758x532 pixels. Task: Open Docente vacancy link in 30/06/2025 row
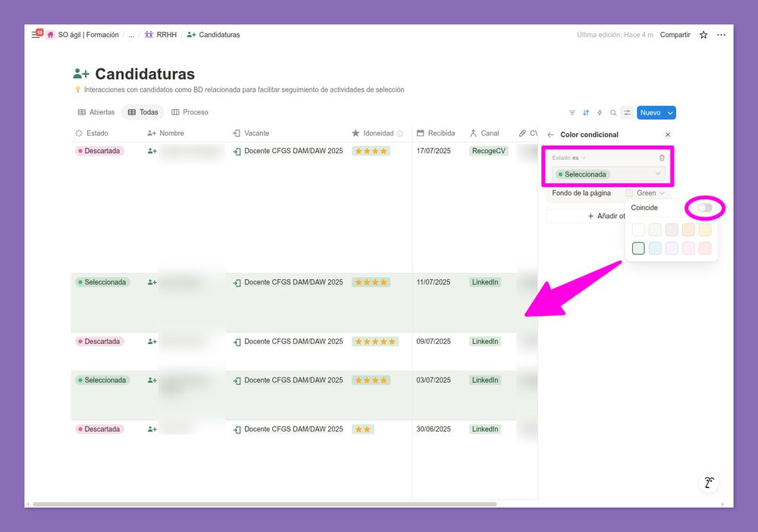[293, 429]
